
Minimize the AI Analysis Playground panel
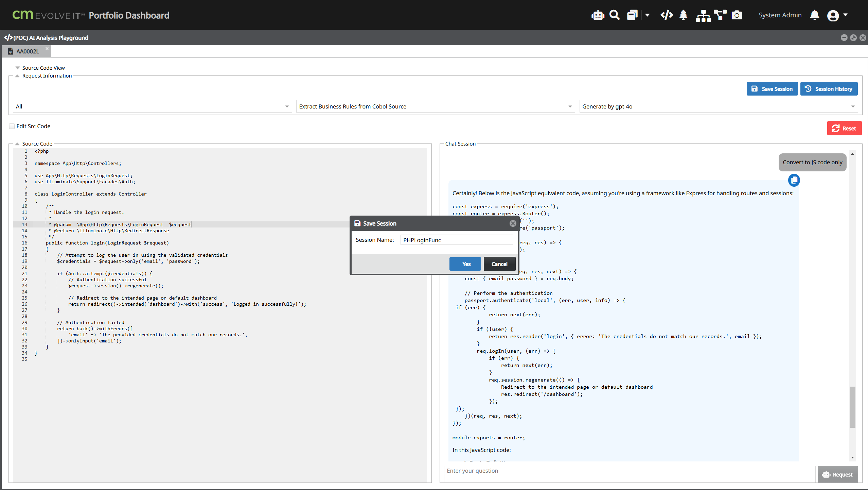tap(844, 38)
